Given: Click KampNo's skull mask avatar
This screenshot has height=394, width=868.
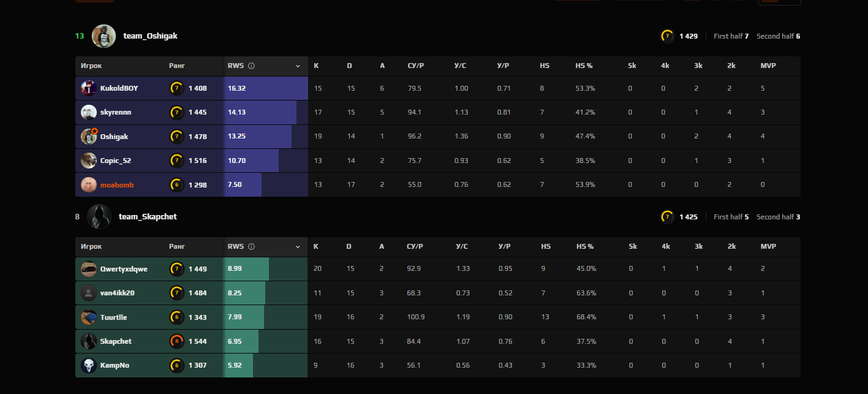Looking at the screenshot, I should (x=89, y=365).
